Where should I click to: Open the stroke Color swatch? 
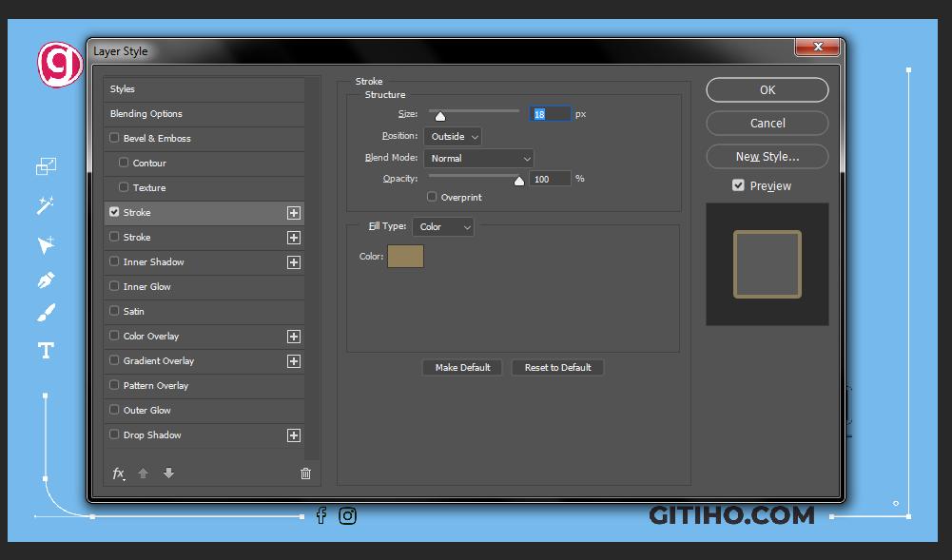[406, 256]
